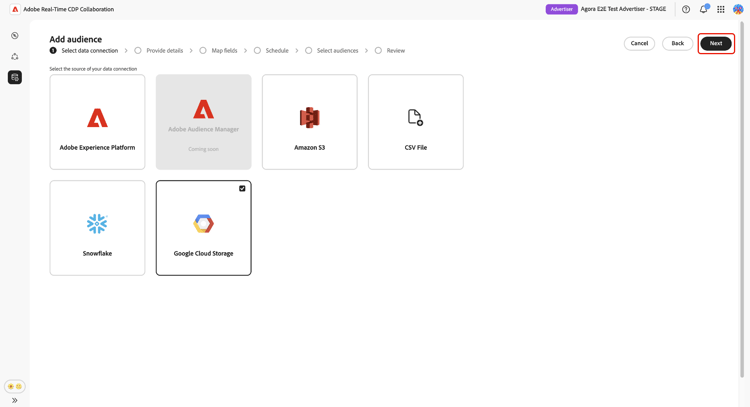Click the 'Agora E2E Test Advertiser - STAGE' text
This screenshot has height=407, width=750.
tap(623, 9)
